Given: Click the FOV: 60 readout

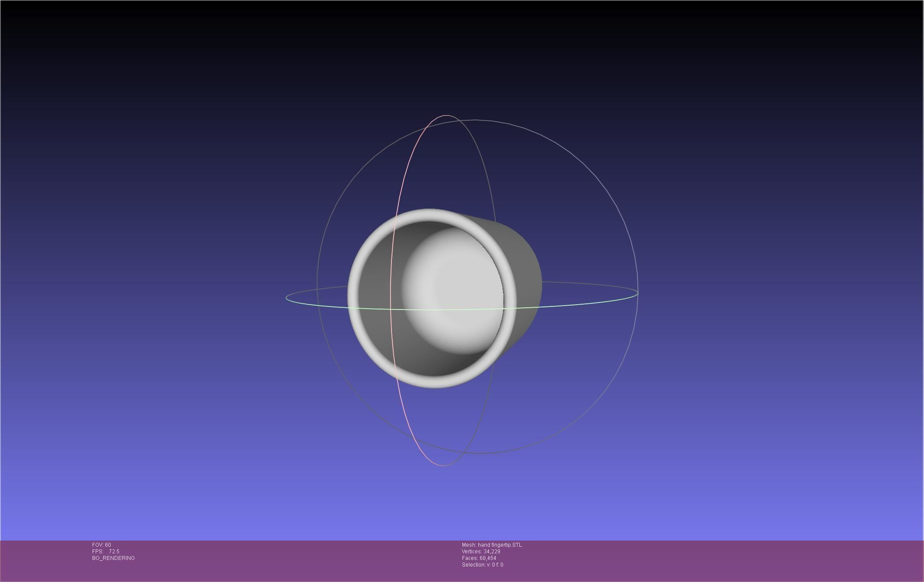Looking at the screenshot, I should (x=101, y=545).
